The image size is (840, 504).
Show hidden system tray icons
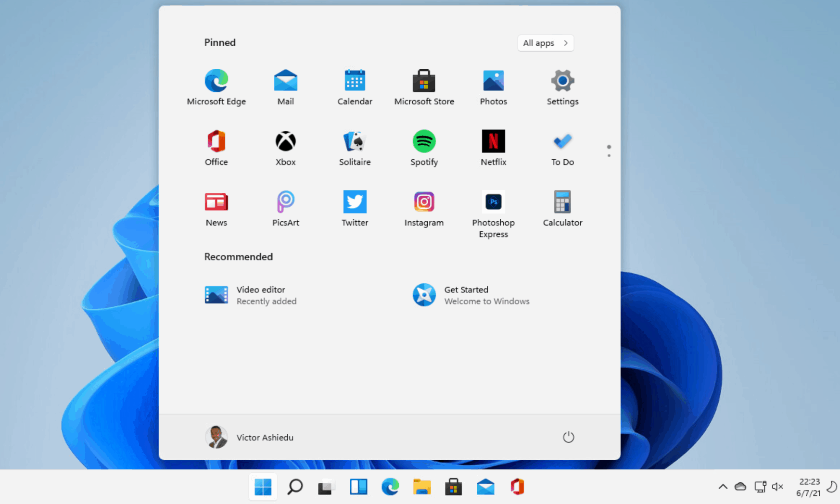[723, 487]
